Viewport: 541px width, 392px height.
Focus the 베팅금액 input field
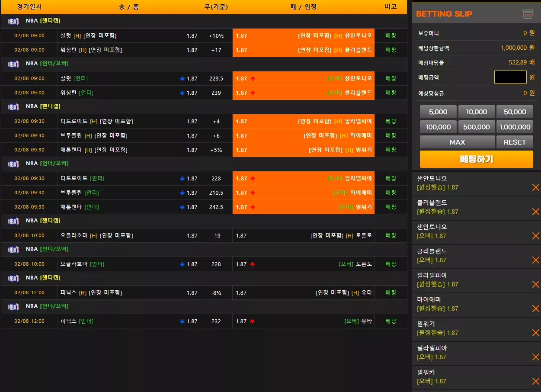tap(510, 77)
